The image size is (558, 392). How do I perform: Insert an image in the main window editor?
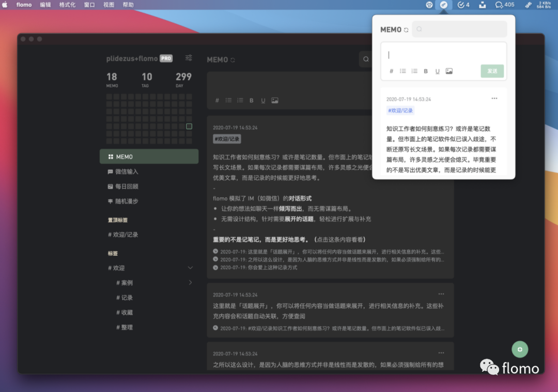coord(275,100)
